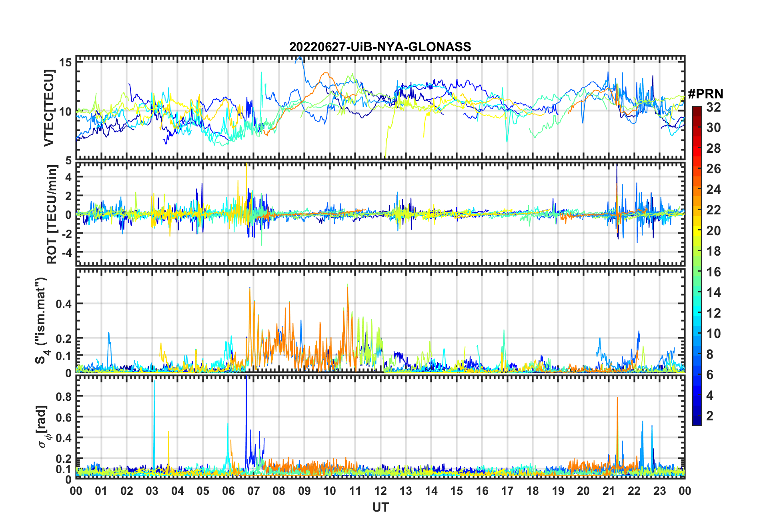Select the "0.2" tick on the S4 axis
This screenshot has width=761, height=532.
pyautogui.click(x=64, y=338)
